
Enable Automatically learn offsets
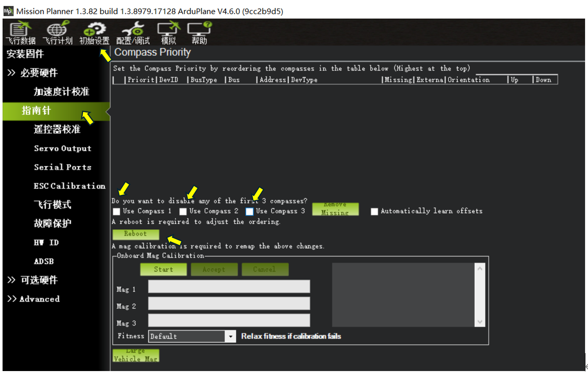(x=374, y=212)
